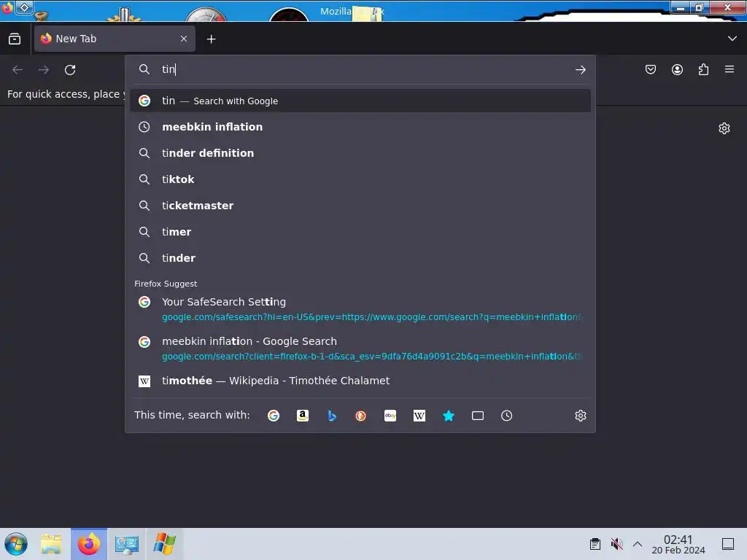Open 'meebkin inflation - Google Search' result
The height and width of the screenshot is (560, 747).
click(x=360, y=349)
